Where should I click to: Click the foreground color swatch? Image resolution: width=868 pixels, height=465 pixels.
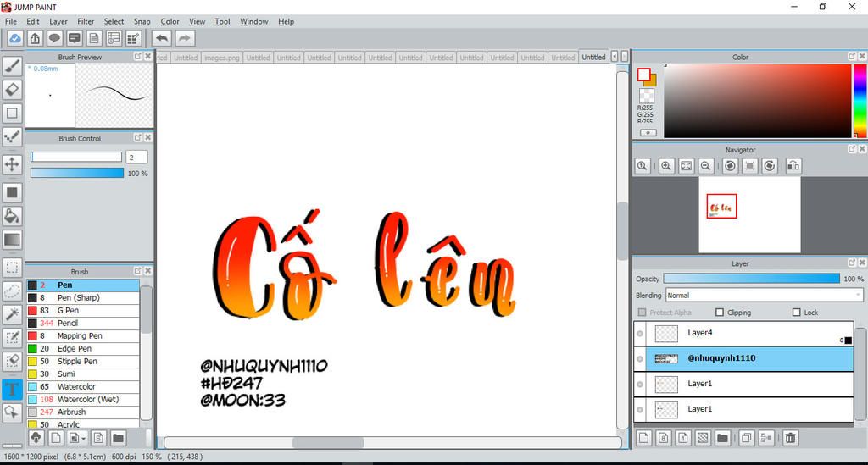point(643,75)
